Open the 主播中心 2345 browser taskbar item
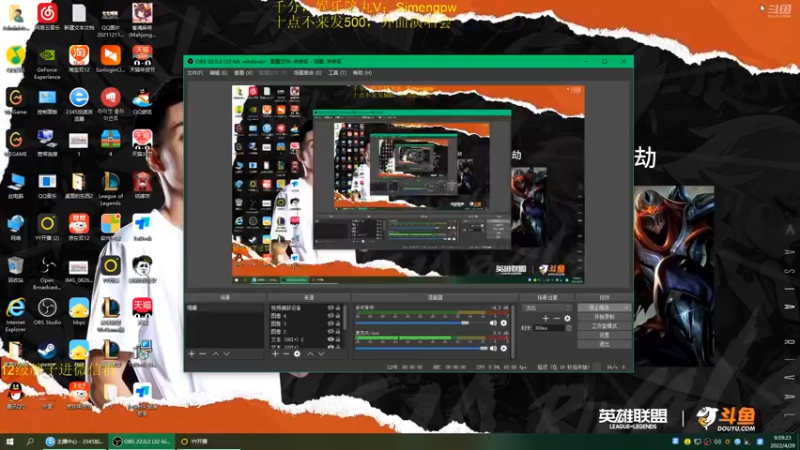This screenshot has height=450, width=800. click(74, 441)
